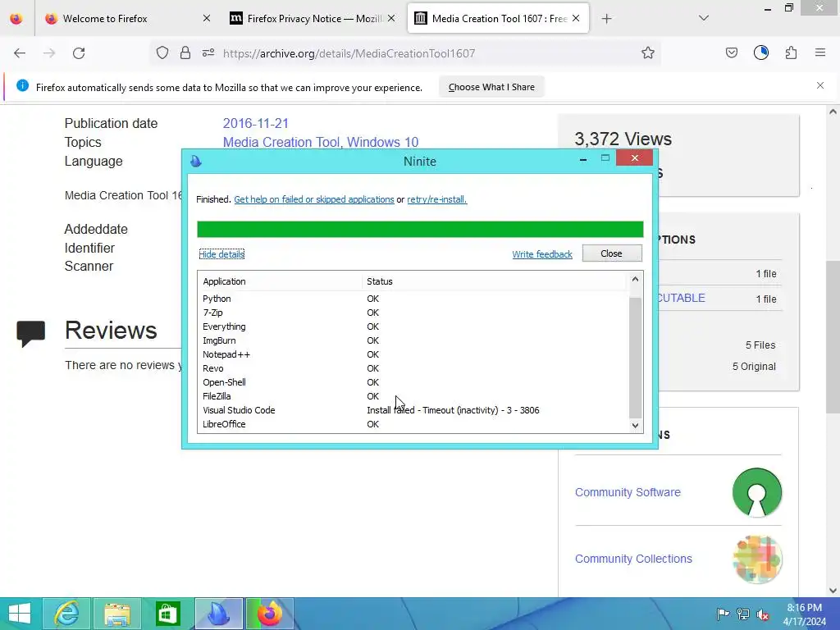Click the green Community Software logo thumbnail
Image resolution: width=840 pixels, height=630 pixels.
pos(757,492)
